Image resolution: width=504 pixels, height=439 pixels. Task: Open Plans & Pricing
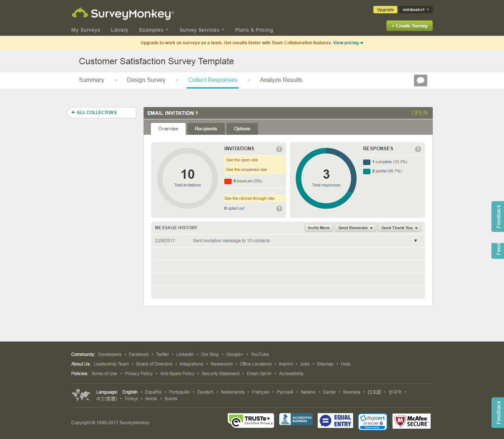point(254,30)
